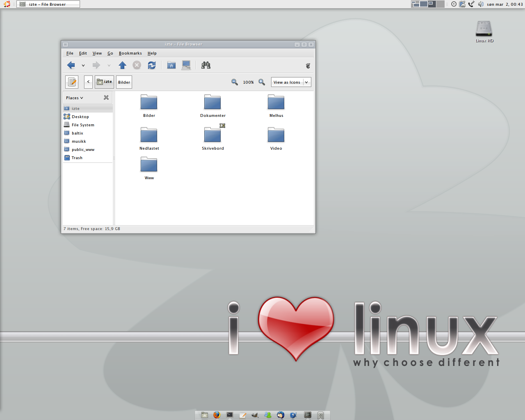Switch to the third workspace
Screen dimensions: 525x420
coord(432,4)
